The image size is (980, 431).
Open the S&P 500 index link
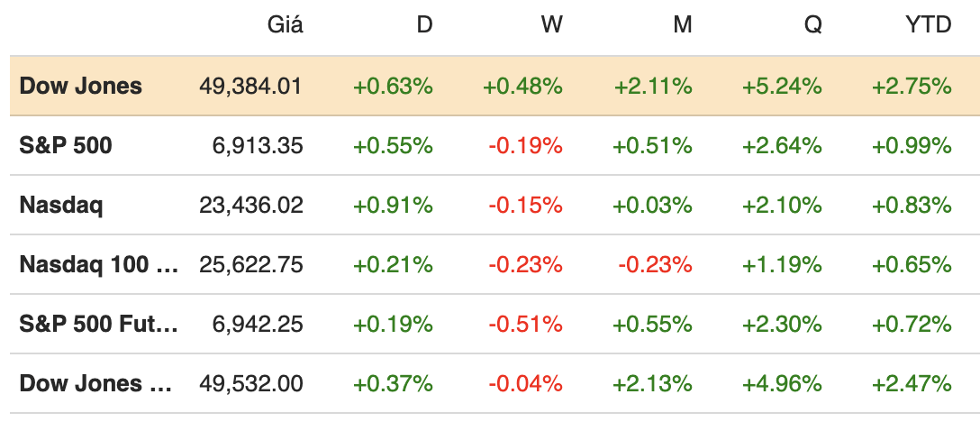point(66,145)
